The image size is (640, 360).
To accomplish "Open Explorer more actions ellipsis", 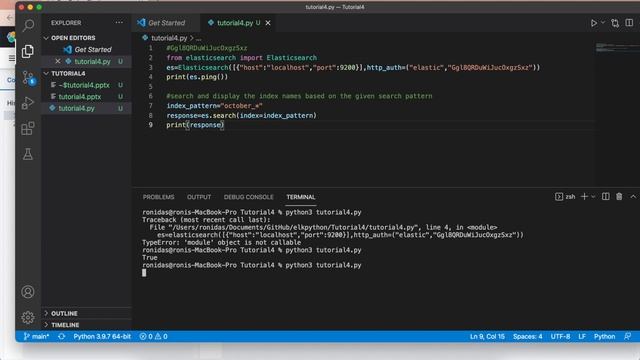I will [x=119, y=23].
